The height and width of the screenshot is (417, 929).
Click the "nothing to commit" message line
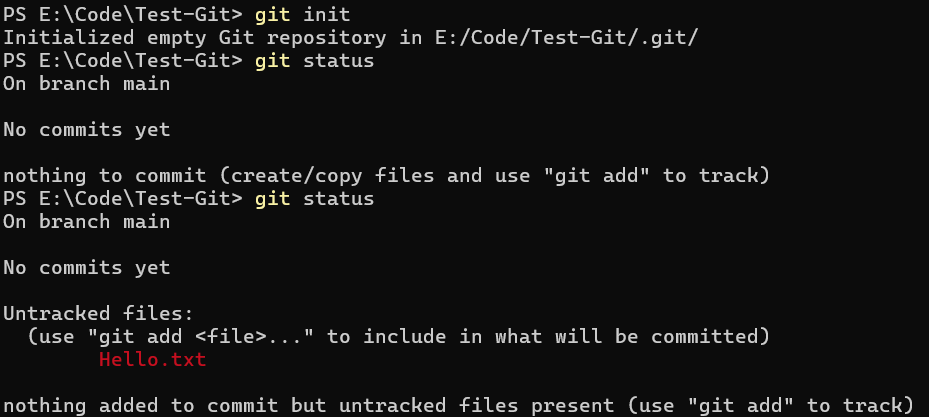pyautogui.click(x=385, y=176)
